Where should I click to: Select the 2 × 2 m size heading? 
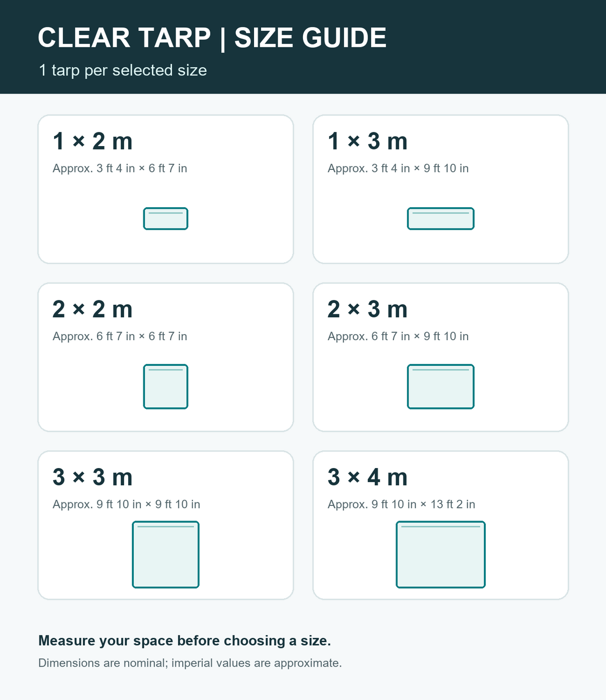coord(92,309)
